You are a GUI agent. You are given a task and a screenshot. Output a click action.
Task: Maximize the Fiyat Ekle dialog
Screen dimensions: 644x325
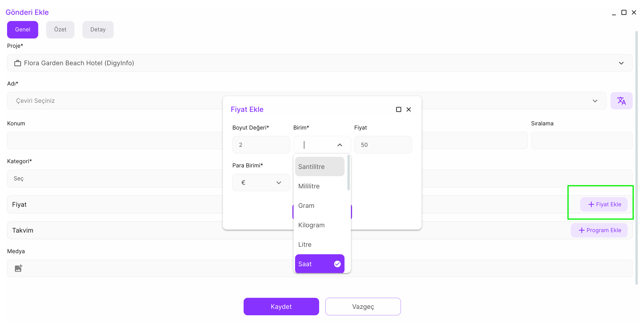point(398,109)
